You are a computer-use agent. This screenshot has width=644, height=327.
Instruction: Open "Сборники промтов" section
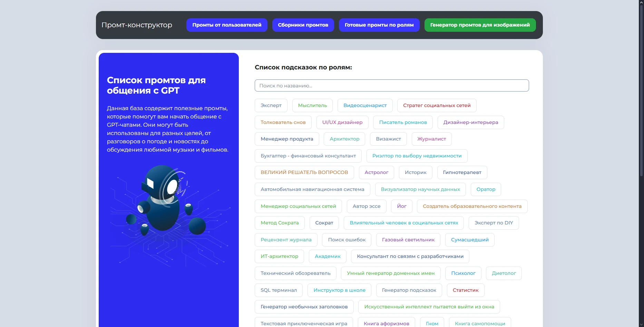pyautogui.click(x=303, y=25)
